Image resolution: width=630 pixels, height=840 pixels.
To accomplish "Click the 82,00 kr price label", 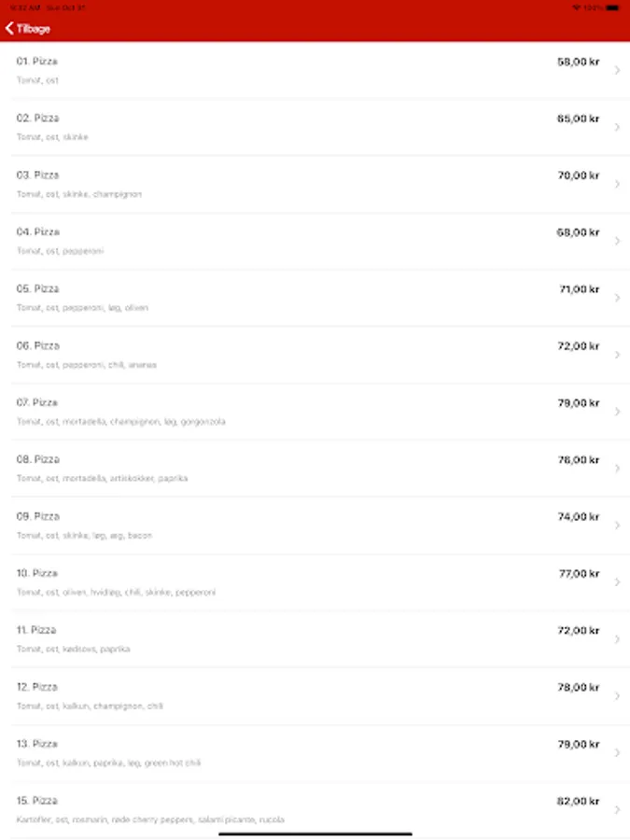I will pyautogui.click(x=578, y=801).
